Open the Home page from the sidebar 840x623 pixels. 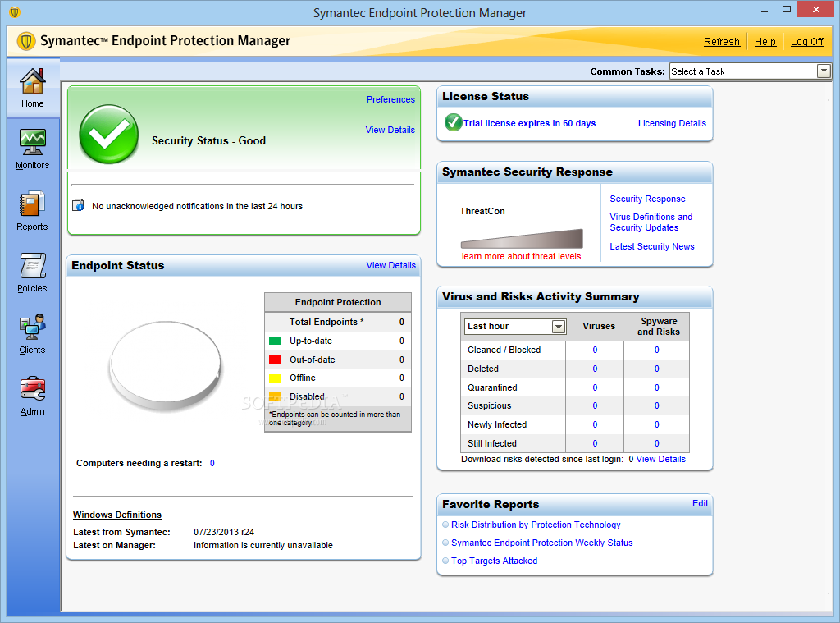coord(32,88)
